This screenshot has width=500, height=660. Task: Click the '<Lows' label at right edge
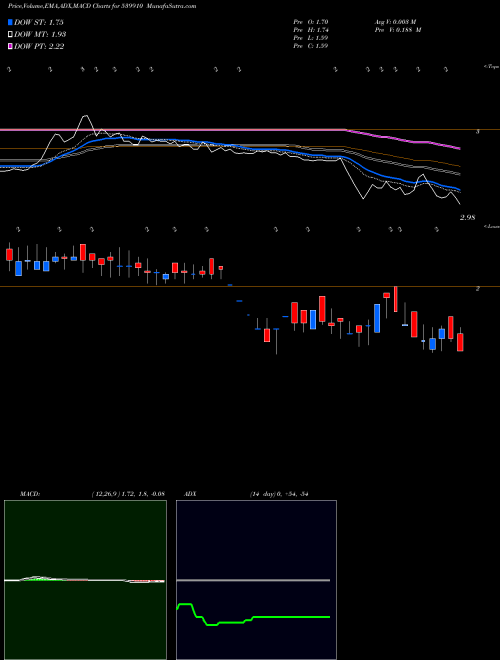coord(492,226)
